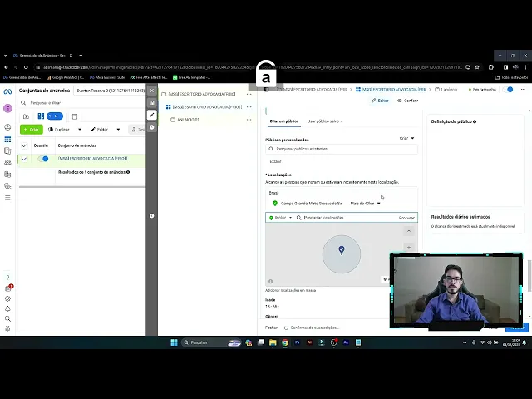Click the Editar button in toolbar

(x=100, y=130)
